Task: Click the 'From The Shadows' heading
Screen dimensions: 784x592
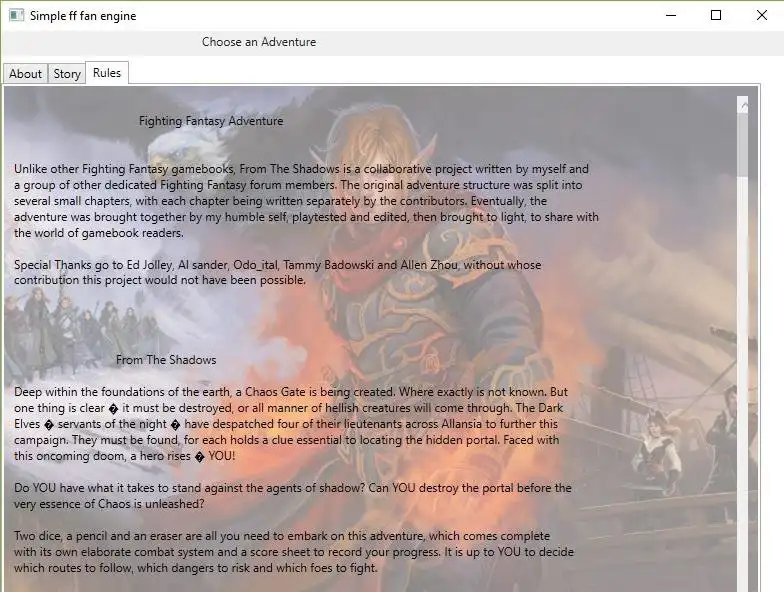Action: pos(166,360)
